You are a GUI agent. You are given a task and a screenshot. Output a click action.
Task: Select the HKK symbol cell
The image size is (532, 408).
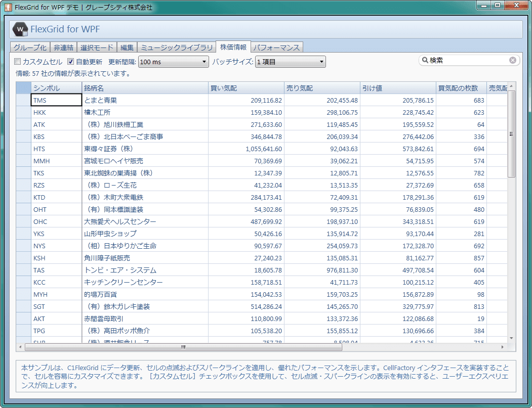point(56,113)
